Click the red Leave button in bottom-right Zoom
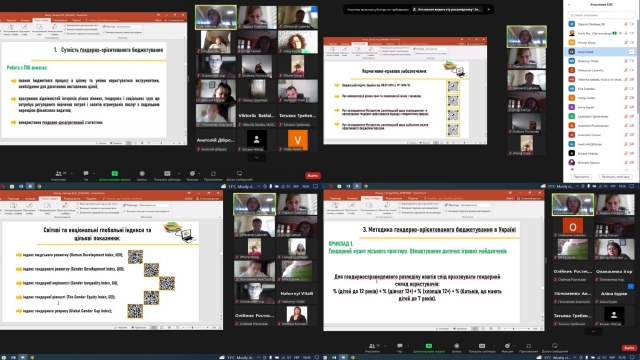 [629, 348]
